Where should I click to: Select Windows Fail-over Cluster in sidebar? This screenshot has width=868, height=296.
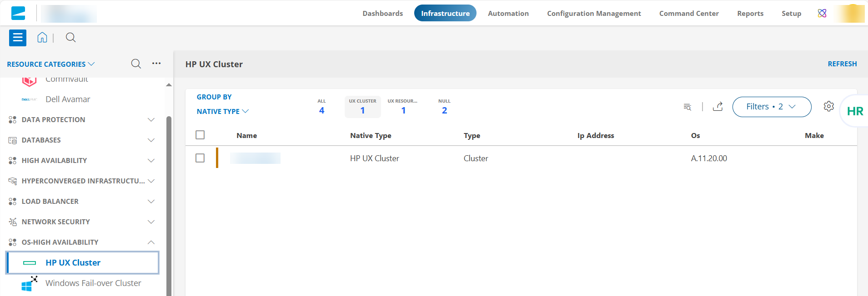pos(93,283)
